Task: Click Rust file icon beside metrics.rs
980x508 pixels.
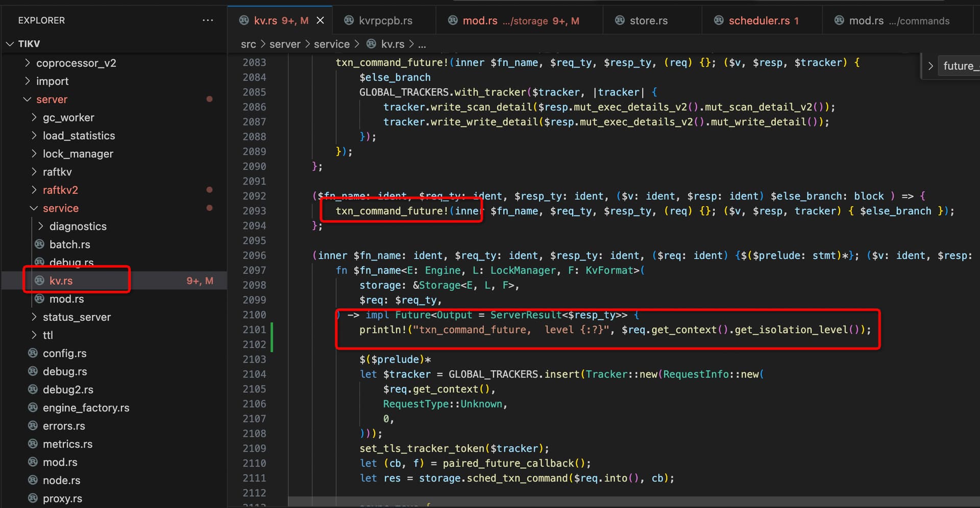Action: (33, 444)
